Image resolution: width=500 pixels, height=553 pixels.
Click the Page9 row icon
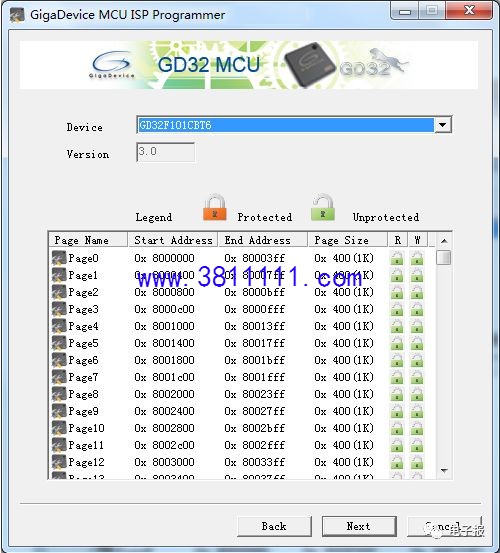point(59,411)
